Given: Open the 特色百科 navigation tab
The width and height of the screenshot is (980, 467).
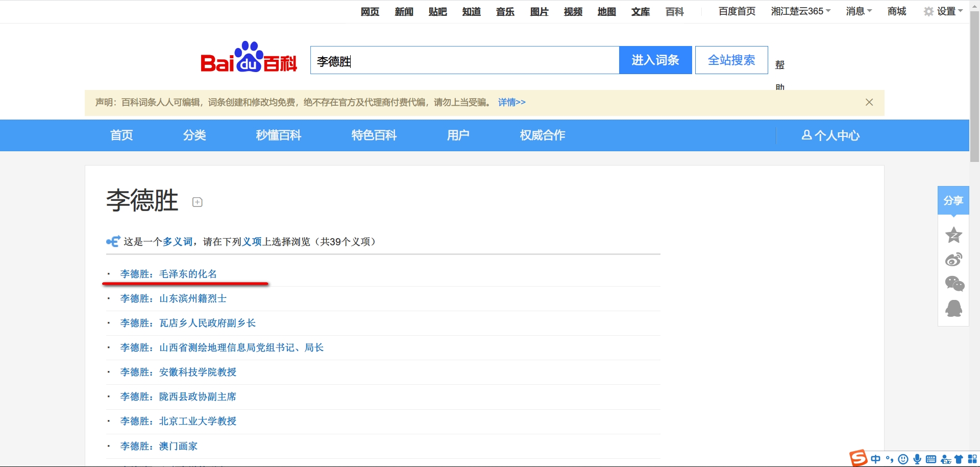Looking at the screenshot, I should (x=374, y=135).
